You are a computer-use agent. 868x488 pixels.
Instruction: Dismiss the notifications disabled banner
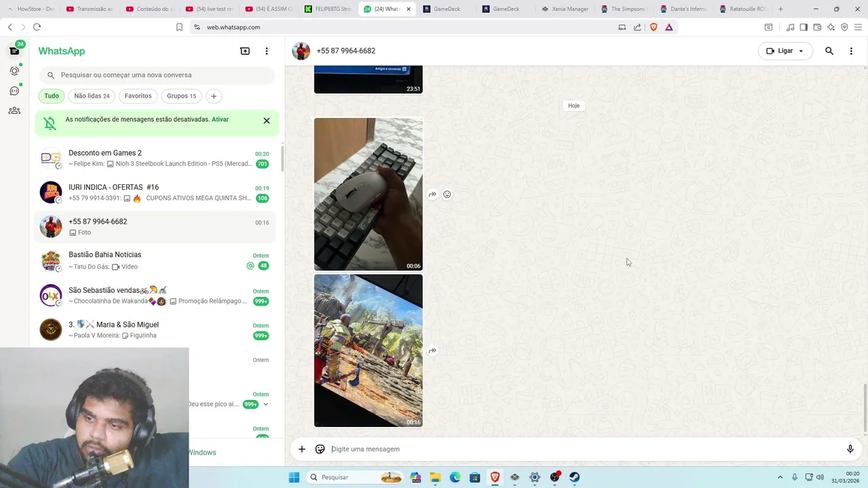coord(267,121)
